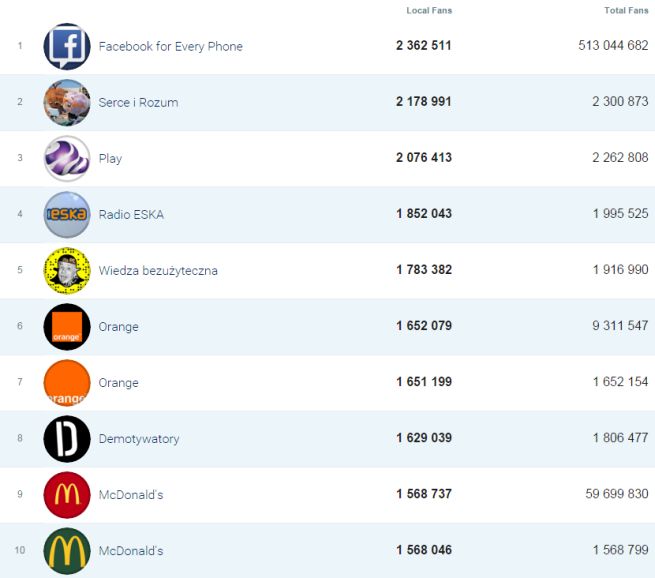Sort by the Total Fans column header
Screen dimensions: 655x578
point(626,11)
